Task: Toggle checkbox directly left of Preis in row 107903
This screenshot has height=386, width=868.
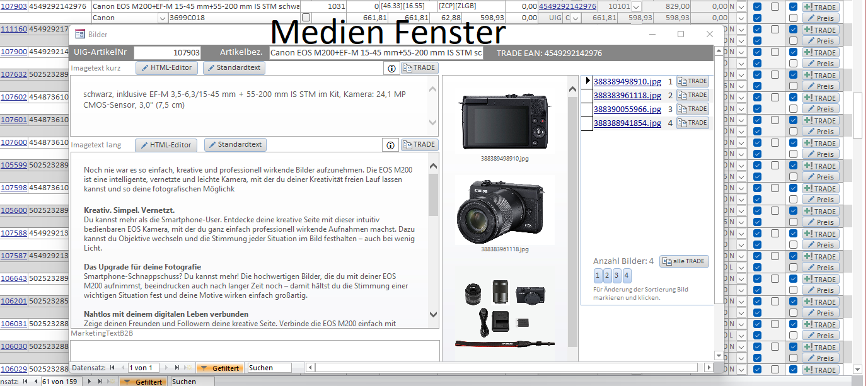Action: click(x=793, y=18)
